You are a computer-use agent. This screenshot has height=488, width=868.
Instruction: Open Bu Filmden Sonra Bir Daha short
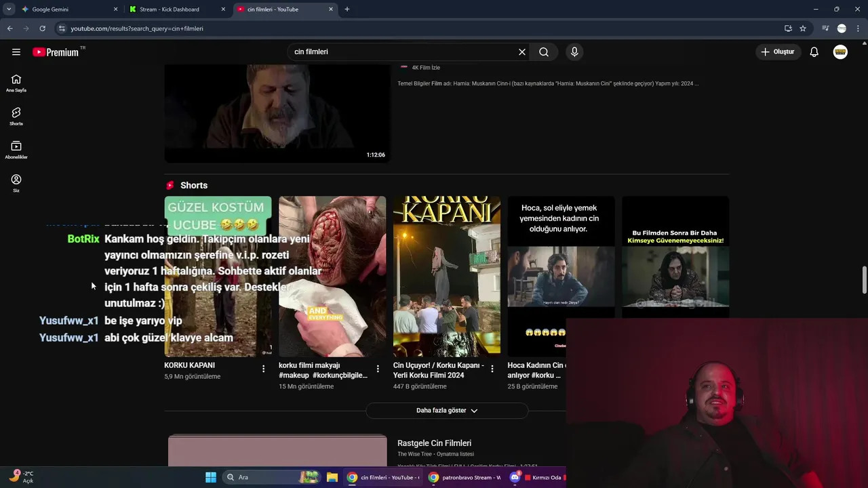(675, 258)
